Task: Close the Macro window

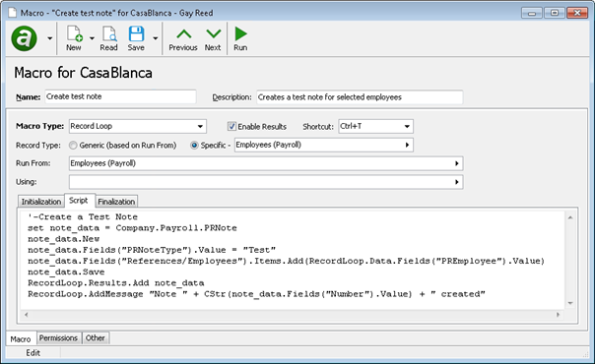Action: coord(577,13)
